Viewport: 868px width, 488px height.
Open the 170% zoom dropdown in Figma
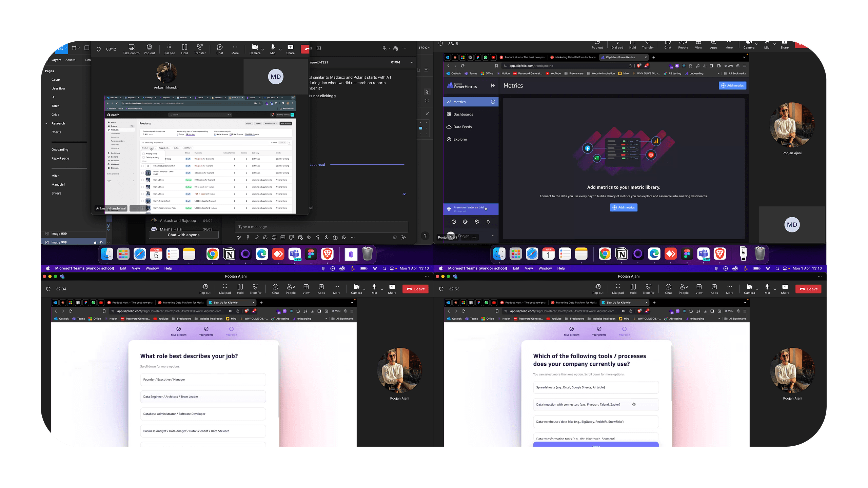tap(425, 48)
